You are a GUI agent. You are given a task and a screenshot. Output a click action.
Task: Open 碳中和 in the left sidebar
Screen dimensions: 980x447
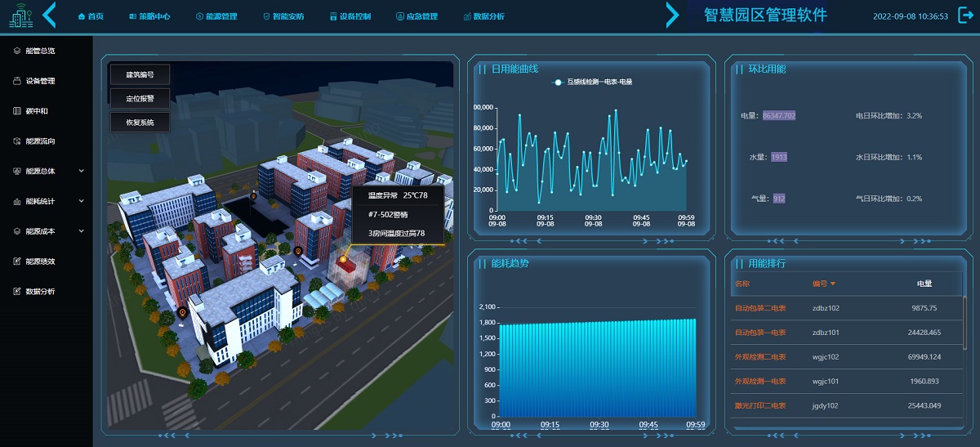(37, 111)
